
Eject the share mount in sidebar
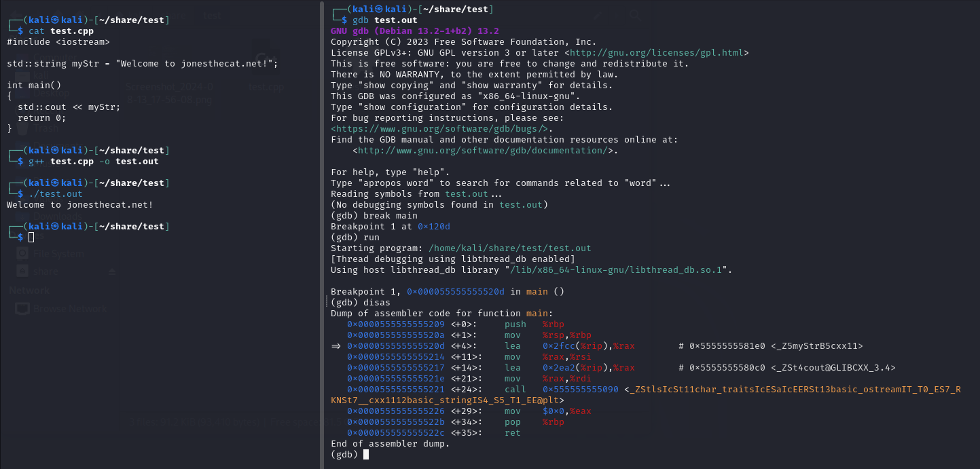(x=112, y=271)
